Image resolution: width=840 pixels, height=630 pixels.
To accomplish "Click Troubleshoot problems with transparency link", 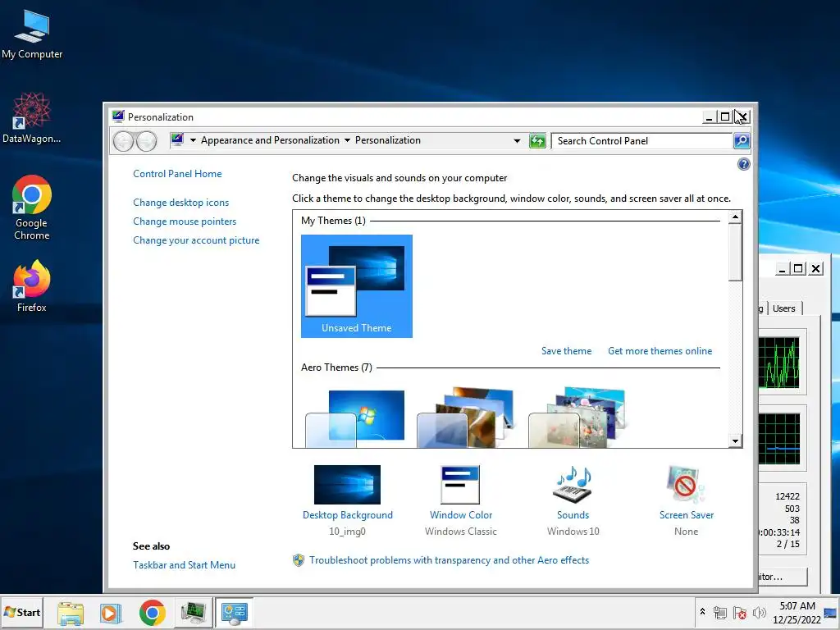I will tap(449, 559).
